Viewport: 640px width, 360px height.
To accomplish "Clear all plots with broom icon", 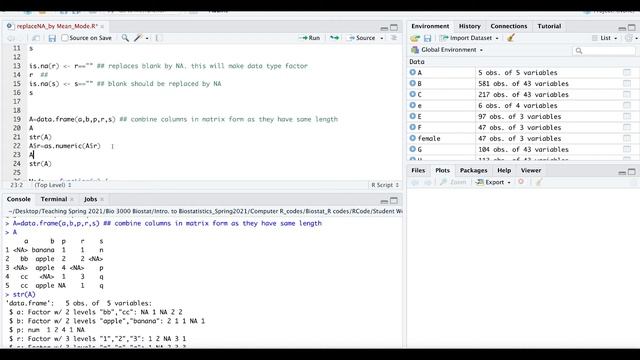I will (539, 182).
